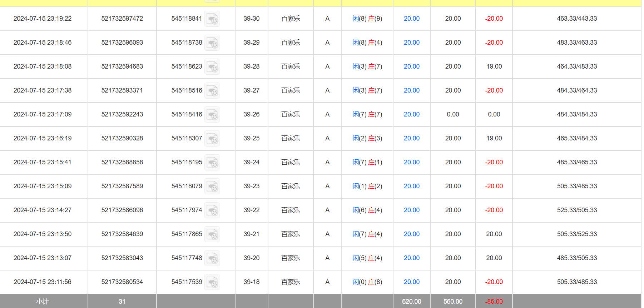644x308 pixels.
Task: Launch video replay for round 545117865
Action: pos(212,234)
